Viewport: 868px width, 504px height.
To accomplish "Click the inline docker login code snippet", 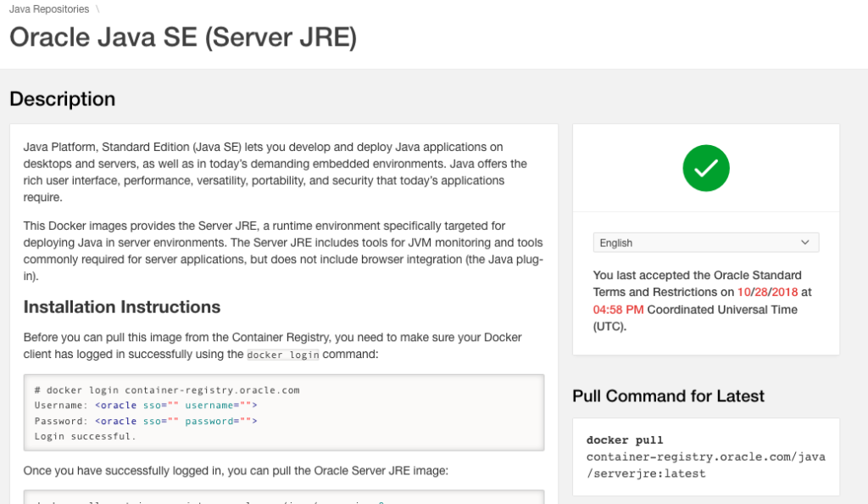I will click(283, 355).
